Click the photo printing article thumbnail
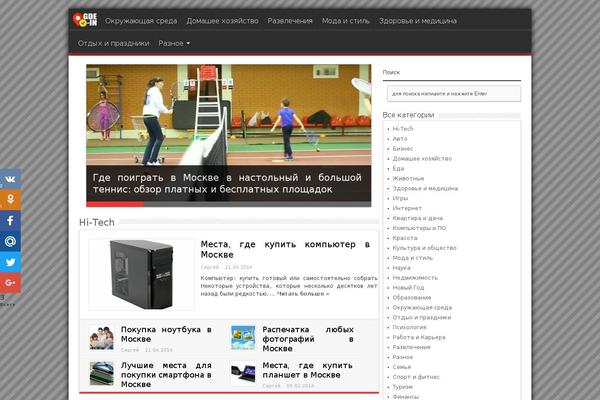This screenshot has width=600, height=400. [x=243, y=338]
